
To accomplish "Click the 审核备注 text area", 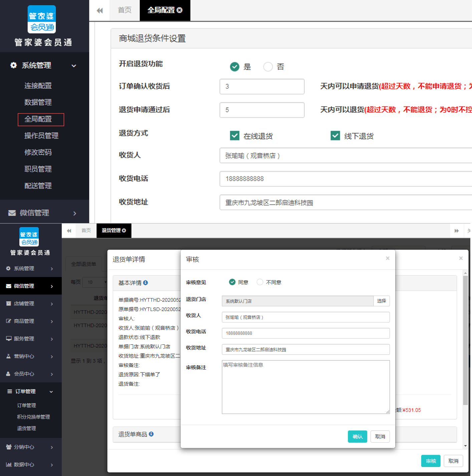I will 306,387.
